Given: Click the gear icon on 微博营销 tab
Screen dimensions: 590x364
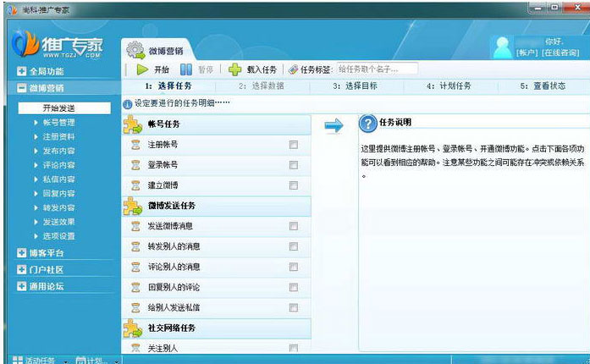Looking at the screenshot, I should 135,50.
